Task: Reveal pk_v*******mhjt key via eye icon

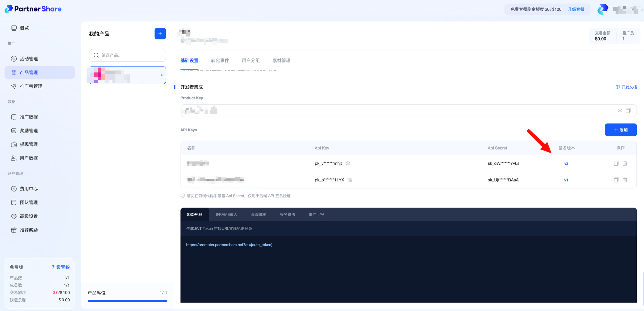Action: pyautogui.click(x=348, y=163)
